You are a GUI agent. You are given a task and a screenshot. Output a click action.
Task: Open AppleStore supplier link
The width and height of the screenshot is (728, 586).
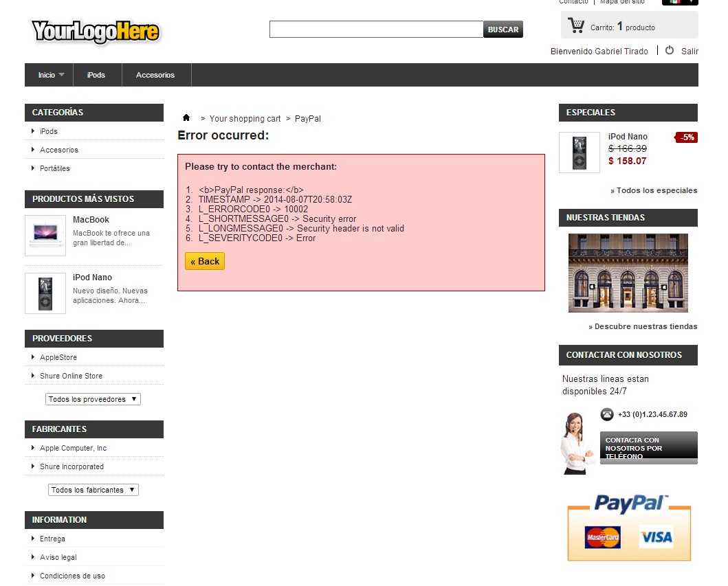coord(58,357)
